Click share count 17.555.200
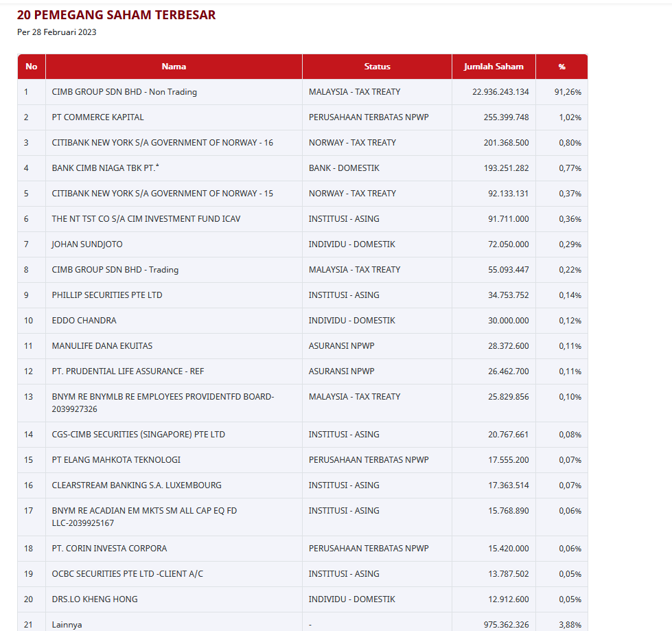Screen dimensions: 672x631 508,459
